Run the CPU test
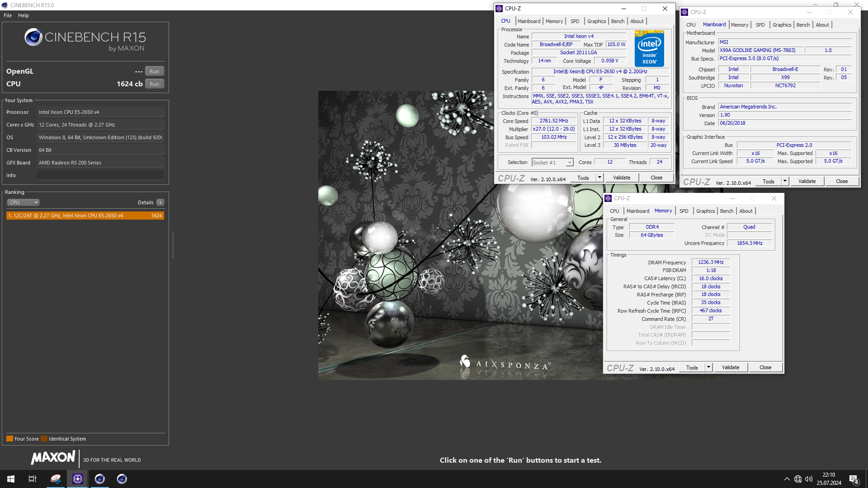Image resolution: width=868 pixels, height=488 pixels. pos(154,84)
